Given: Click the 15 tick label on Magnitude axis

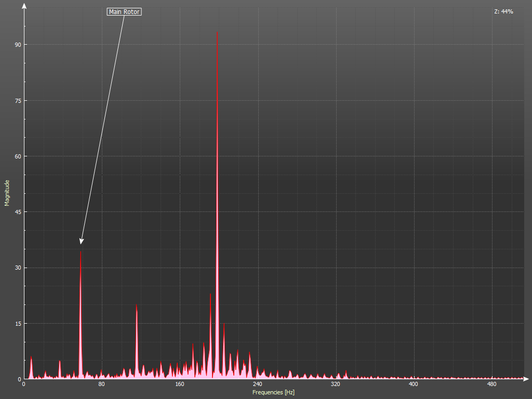Looking at the screenshot, I should tap(18, 323).
